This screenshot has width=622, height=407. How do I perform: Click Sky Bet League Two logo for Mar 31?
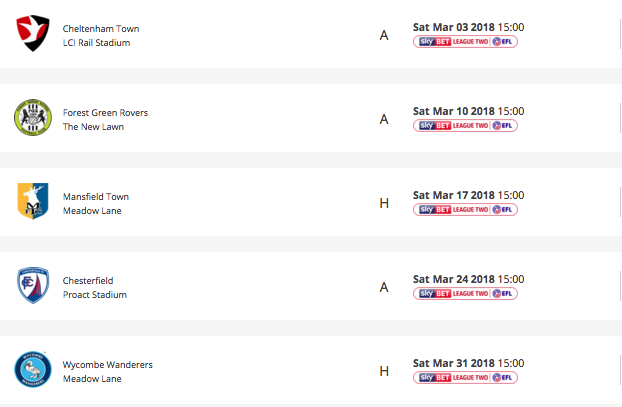click(x=465, y=378)
